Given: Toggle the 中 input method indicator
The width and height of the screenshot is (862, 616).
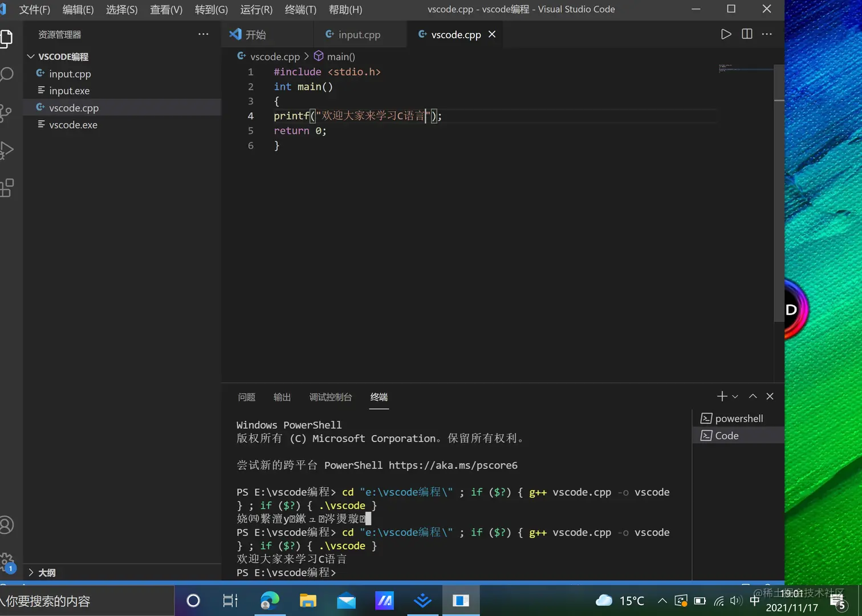Looking at the screenshot, I should [x=755, y=601].
